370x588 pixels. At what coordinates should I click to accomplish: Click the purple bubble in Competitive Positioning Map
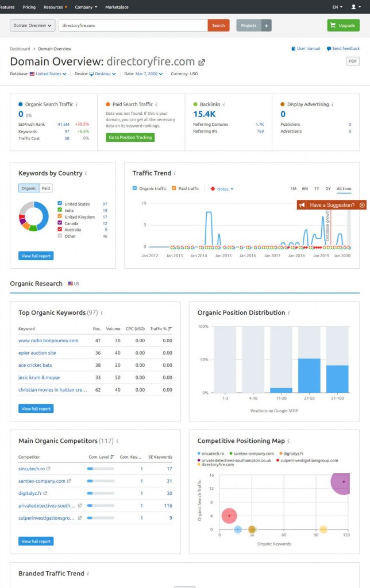pos(341,483)
